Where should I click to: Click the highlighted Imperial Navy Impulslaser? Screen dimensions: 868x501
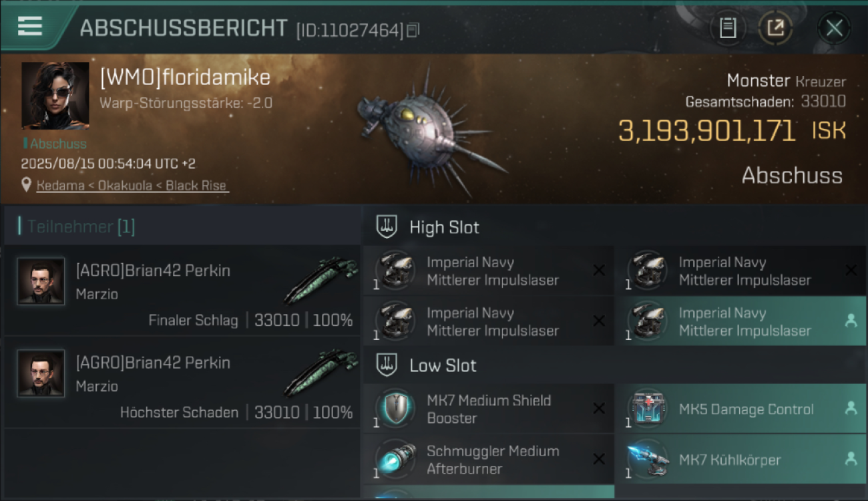[x=740, y=321]
